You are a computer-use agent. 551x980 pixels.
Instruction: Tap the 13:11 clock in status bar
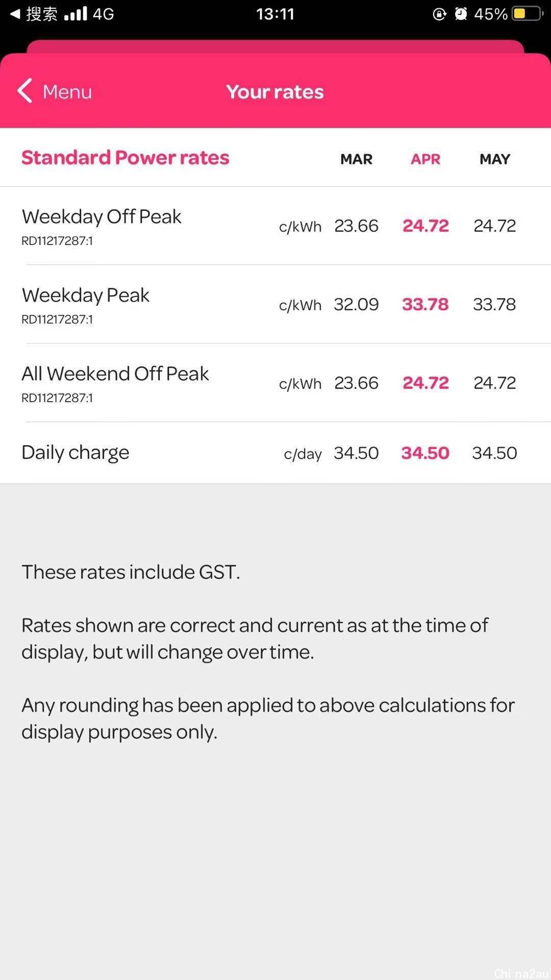275,14
